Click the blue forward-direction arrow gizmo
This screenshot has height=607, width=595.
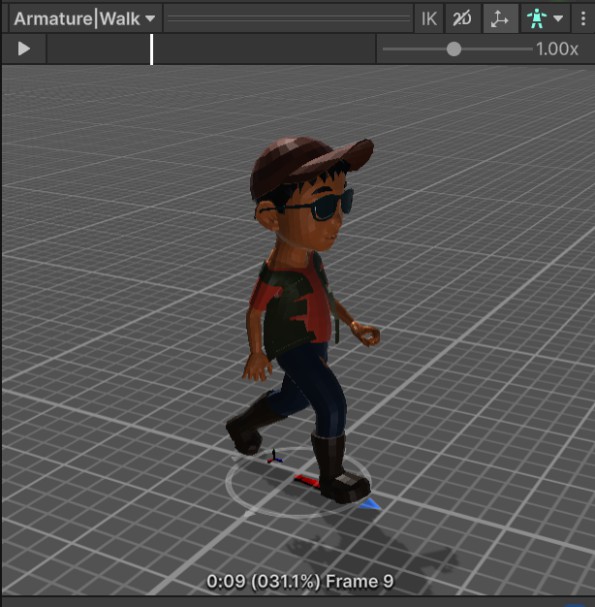pos(370,504)
